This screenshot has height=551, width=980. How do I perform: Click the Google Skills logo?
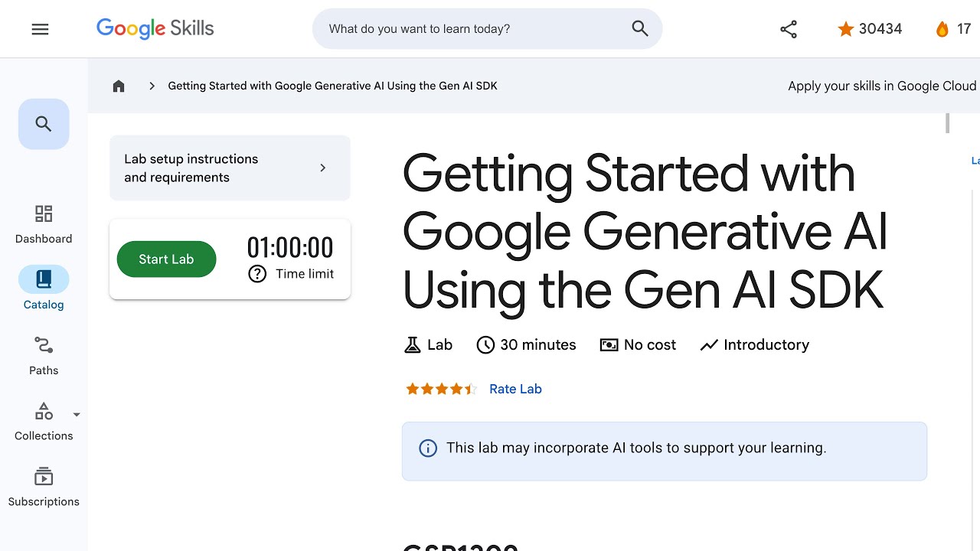[155, 29]
